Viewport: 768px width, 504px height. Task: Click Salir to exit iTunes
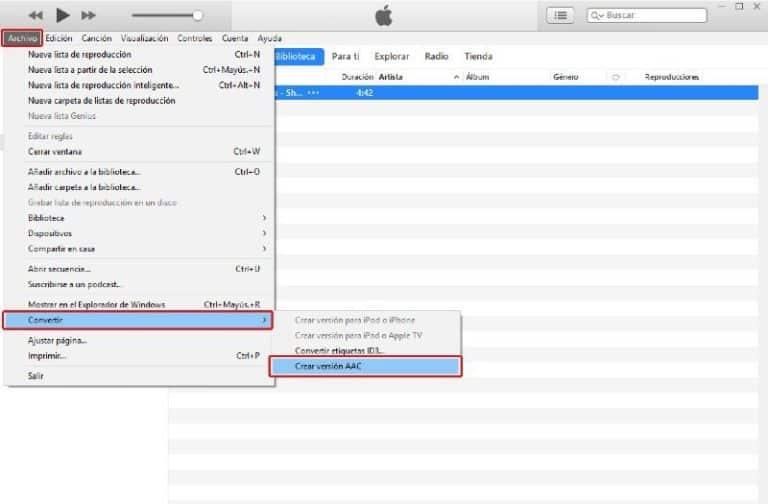point(36,376)
